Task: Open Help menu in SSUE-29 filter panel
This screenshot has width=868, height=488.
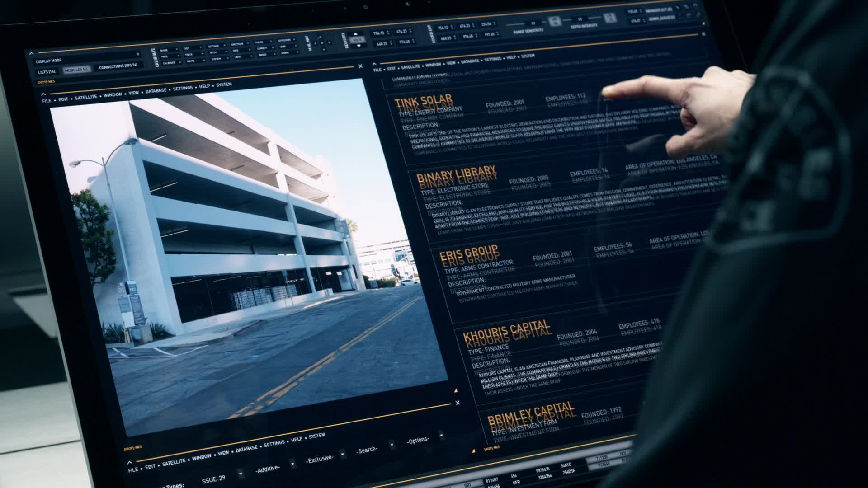Action: (x=297, y=439)
